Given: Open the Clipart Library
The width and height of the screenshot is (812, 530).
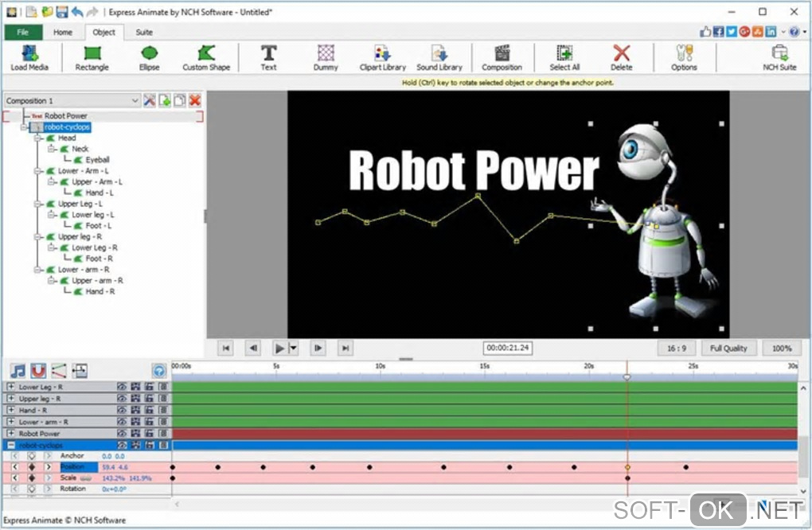Looking at the screenshot, I should (x=383, y=57).
